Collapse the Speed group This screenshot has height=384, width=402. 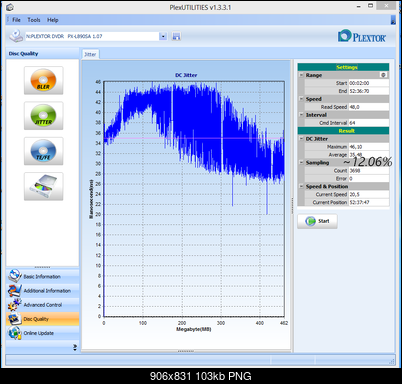301,99
